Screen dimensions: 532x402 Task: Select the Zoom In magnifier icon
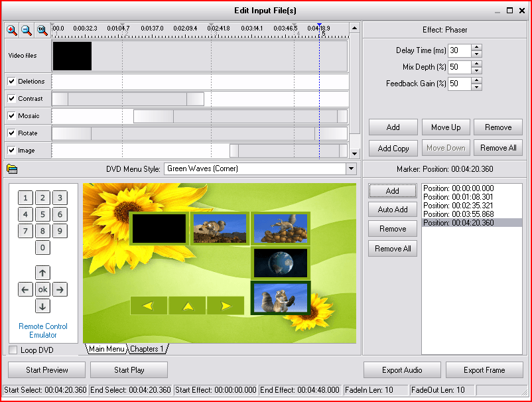pyautogui.click(x=11, y=29)
